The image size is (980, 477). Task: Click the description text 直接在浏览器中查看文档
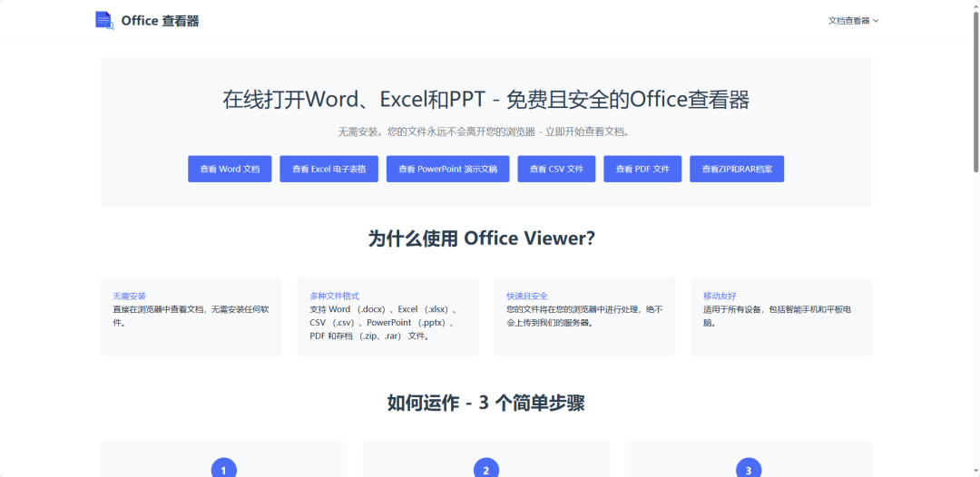(x=191, y=316)
